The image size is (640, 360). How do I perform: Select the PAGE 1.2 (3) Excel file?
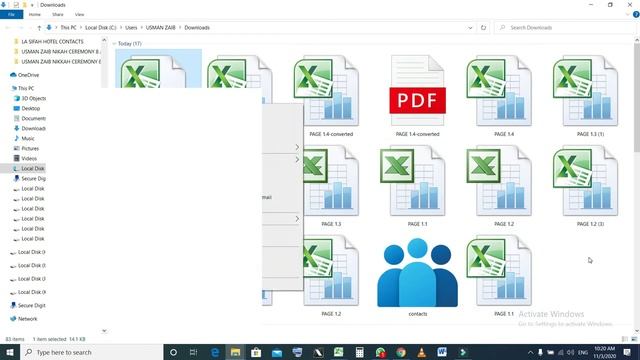click(590, 186)
